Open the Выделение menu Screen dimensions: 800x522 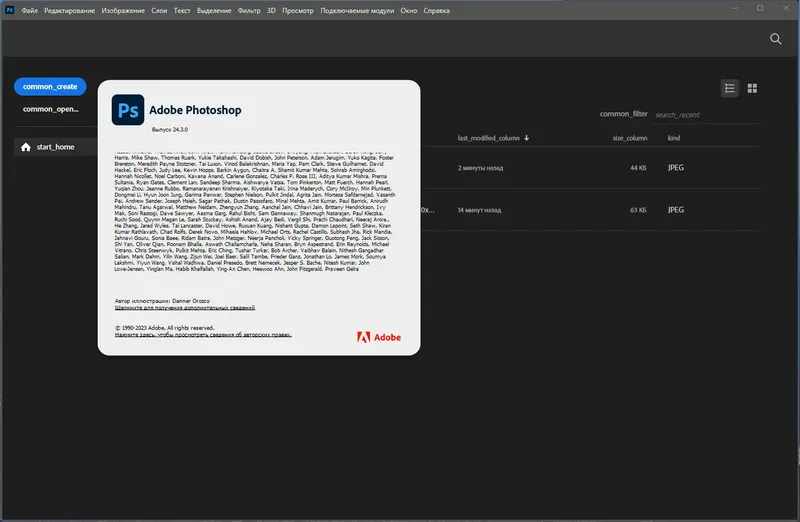(214, 10)
